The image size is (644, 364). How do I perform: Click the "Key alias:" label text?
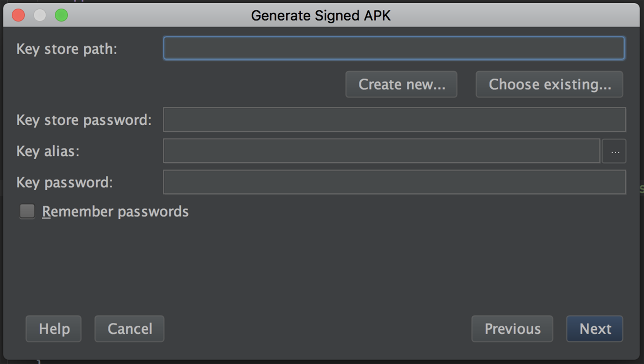48,151
